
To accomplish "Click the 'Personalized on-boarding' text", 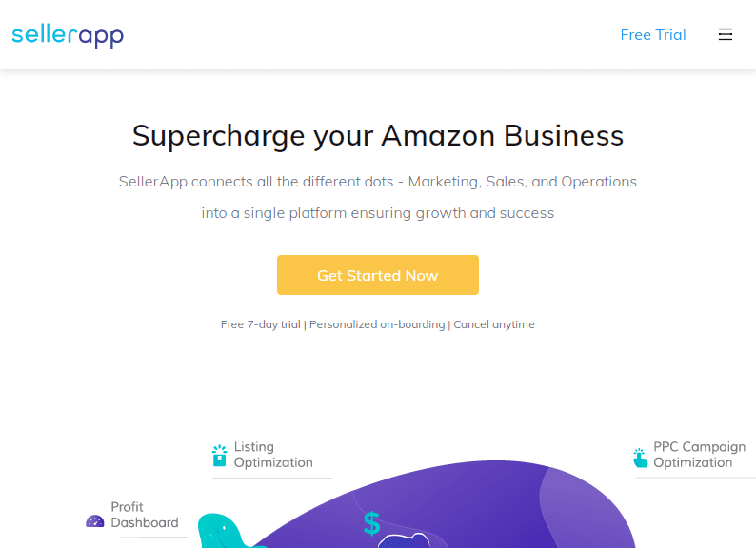I will [x=377, y=324].
